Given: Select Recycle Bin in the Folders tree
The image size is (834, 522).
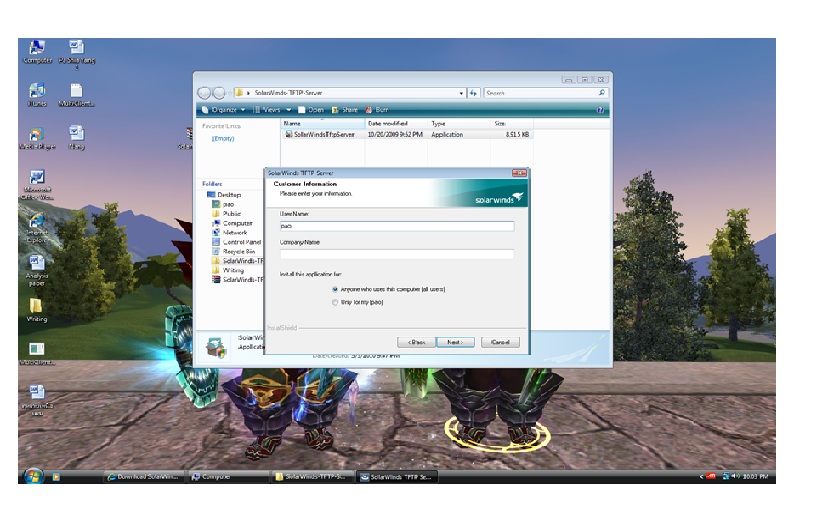Looking at the screenshot, I should 239,252.
